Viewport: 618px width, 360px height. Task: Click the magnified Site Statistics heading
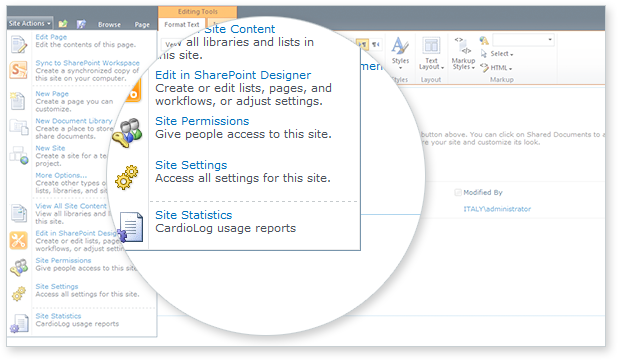194,215
